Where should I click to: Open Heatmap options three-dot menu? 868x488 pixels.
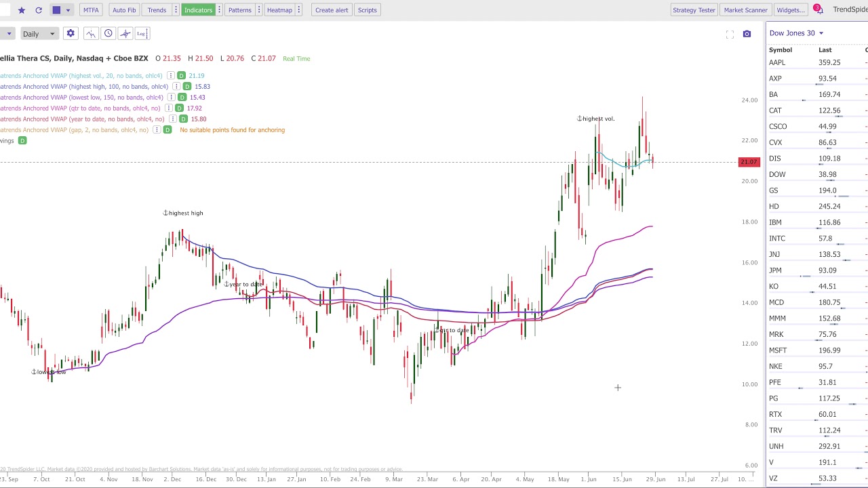[298, 10]
